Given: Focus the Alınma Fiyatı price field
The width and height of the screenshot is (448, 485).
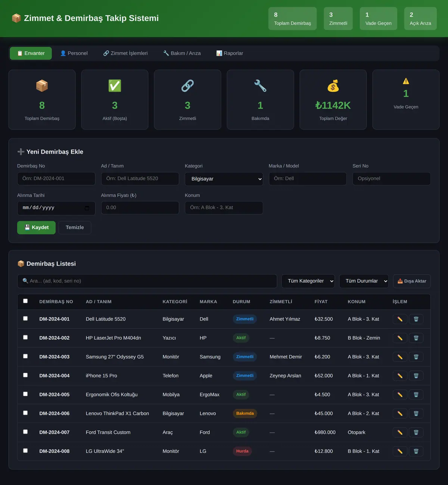Looking at the screenshot, I should pyautogui.click(x=140, y=208).
